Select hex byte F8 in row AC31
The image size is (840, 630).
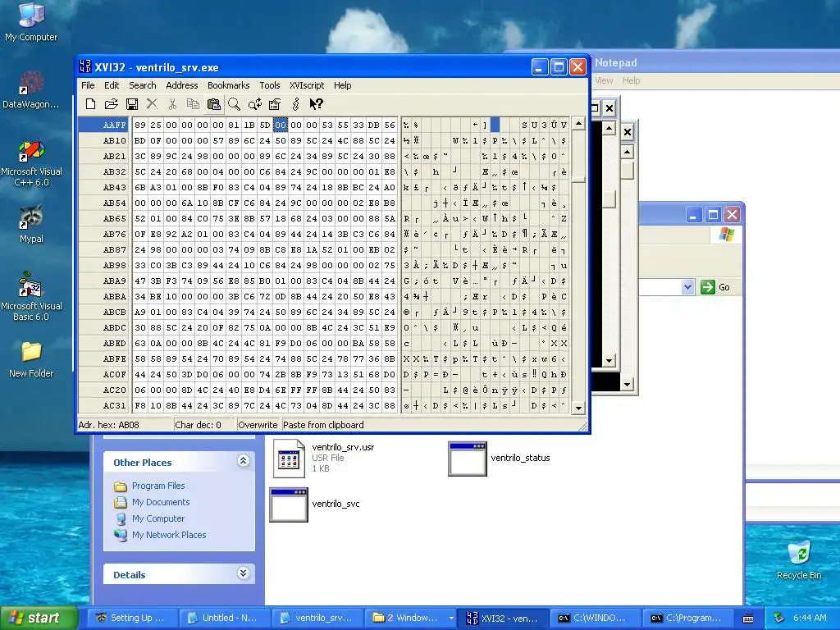coord(139,405)
